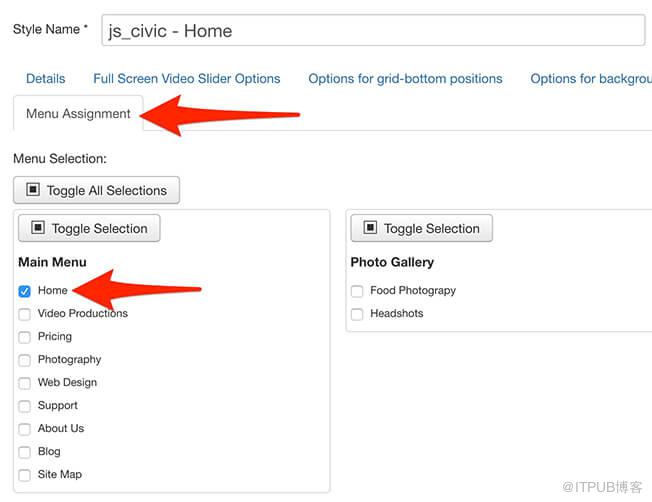Screen dimensions: 652x502
Task: Tick the Blog checkbox
Action: (x=25, y=452)
